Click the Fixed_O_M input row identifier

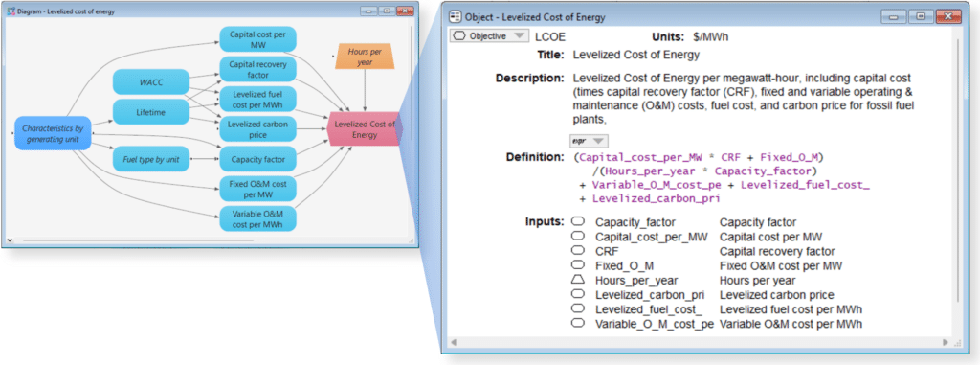(624, 265)
